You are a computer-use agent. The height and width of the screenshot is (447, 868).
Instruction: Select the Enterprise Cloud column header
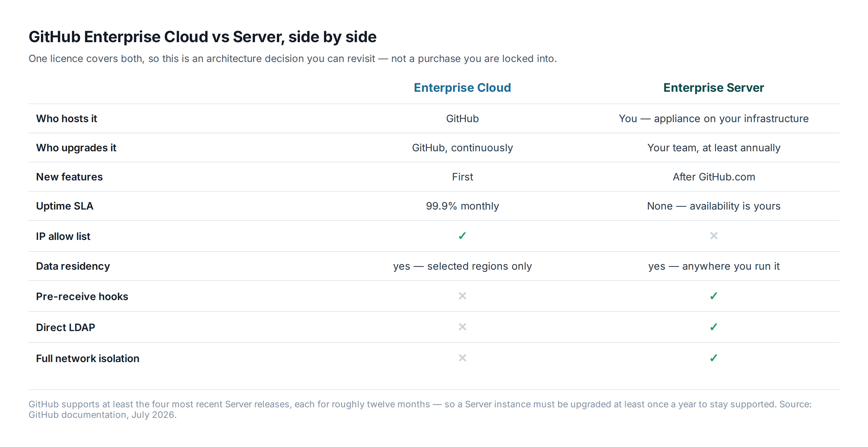[462, 88]
